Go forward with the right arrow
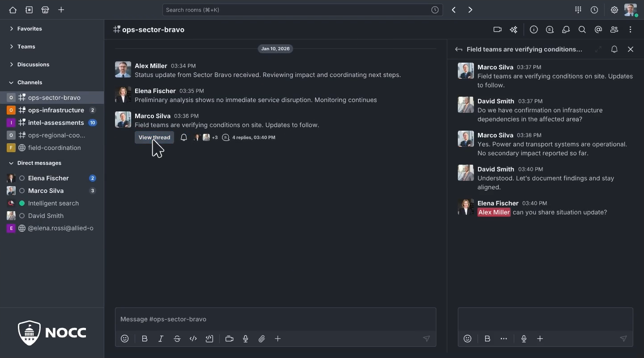 [x=470, y=10]
